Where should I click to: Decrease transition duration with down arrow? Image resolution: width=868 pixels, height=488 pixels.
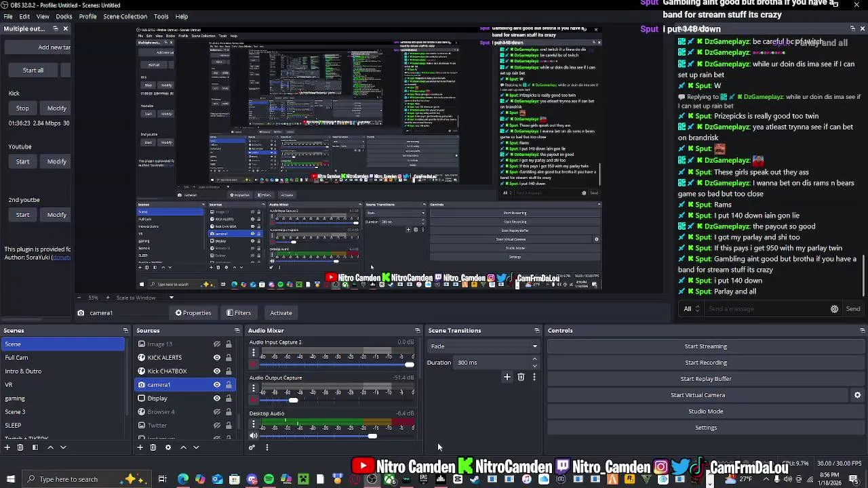[534, 366]
